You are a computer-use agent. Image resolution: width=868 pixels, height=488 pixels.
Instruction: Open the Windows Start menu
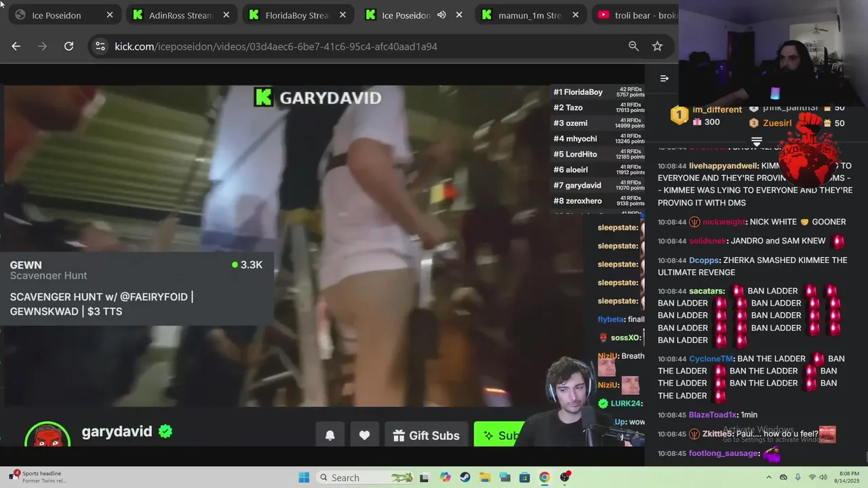click(304, 477)
